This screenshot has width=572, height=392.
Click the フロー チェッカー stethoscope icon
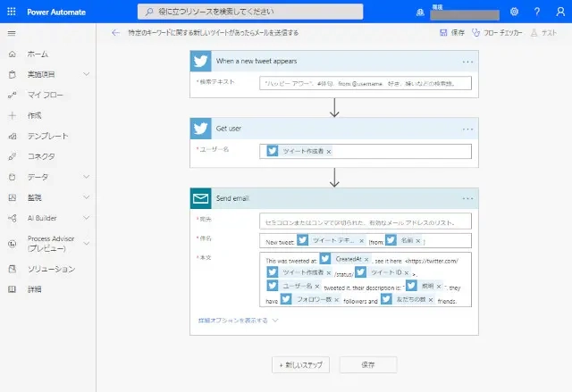tap(475, 33)
